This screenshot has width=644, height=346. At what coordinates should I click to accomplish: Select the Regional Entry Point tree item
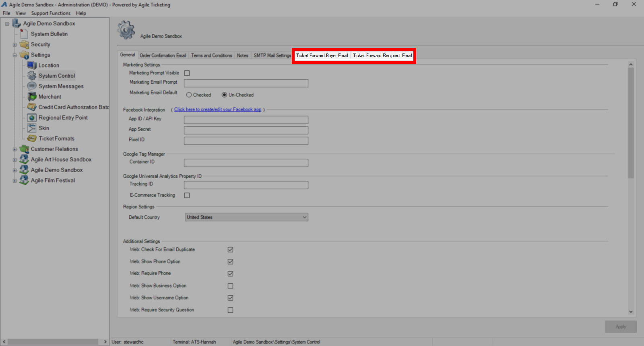[63, 117]
